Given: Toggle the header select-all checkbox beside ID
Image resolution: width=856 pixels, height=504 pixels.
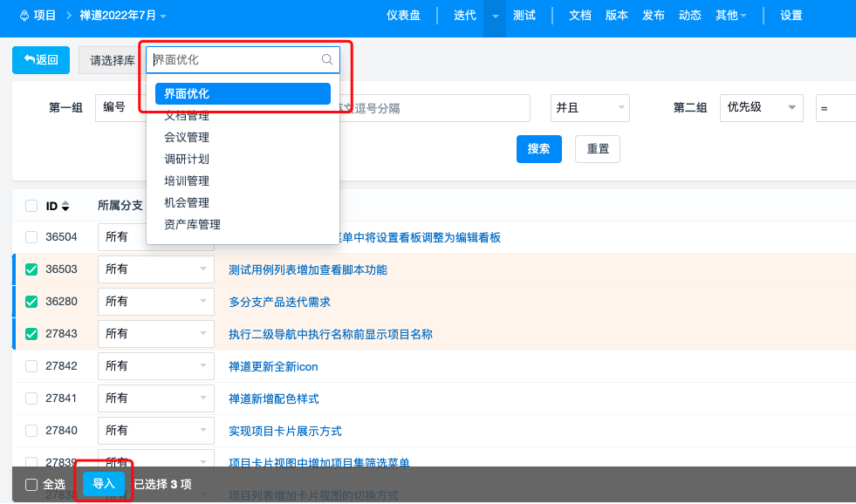Looking at the screenshot, I should tap(31, 206).
